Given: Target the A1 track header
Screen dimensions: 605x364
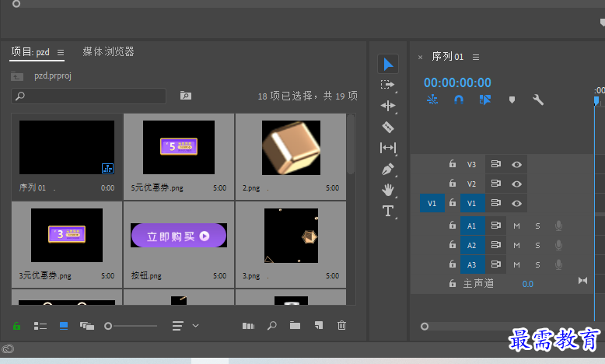Looking at the screenshot, I should 472,226.
